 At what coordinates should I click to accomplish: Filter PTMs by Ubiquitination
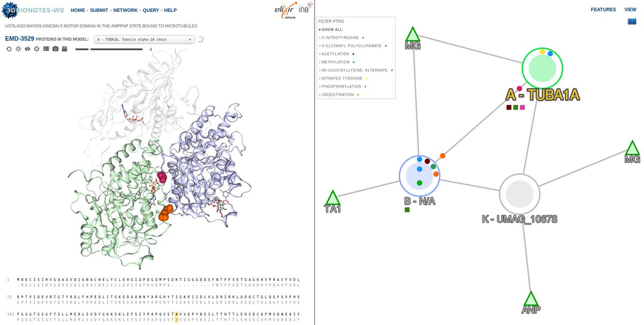coord(339,95)
